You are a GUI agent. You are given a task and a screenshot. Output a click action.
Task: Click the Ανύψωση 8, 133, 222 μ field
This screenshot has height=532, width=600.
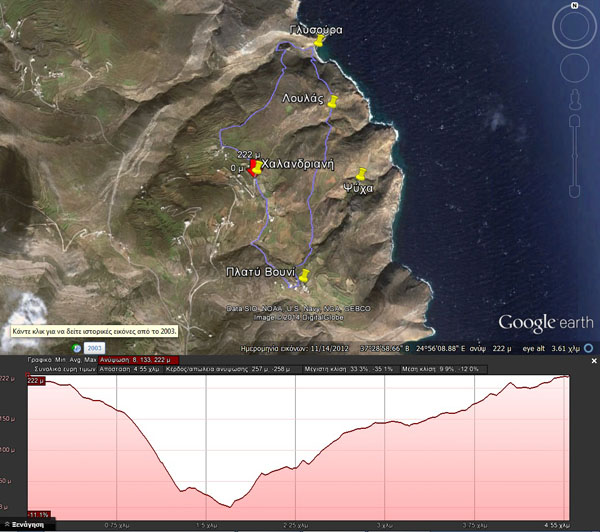(139, 360)
